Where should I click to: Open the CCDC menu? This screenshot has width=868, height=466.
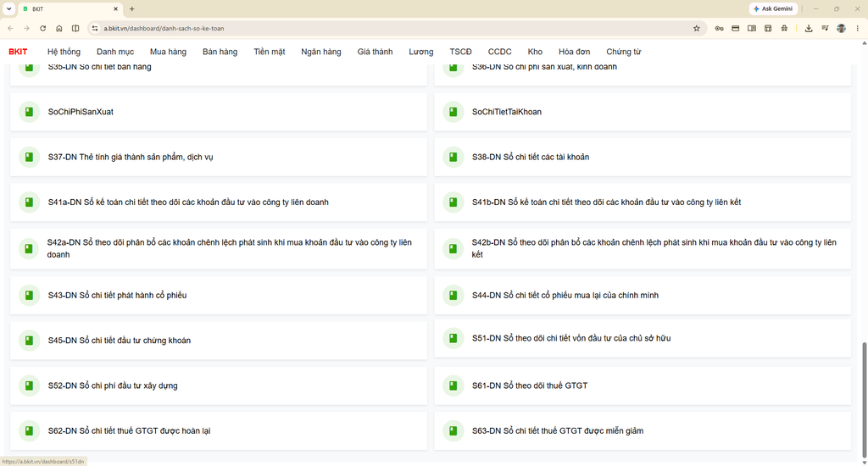point(499,52)
